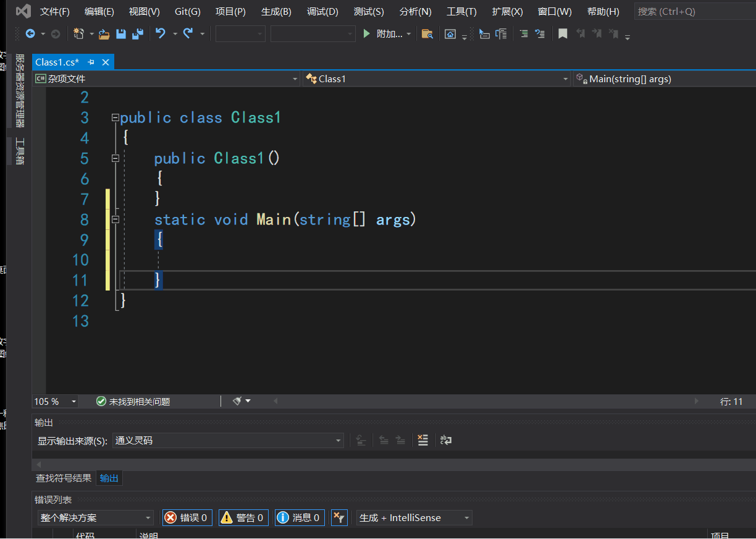The height and width of the screenshot is (539, 756).
Task: Click the comment-out lines toolbar icon
Action: 523,34
